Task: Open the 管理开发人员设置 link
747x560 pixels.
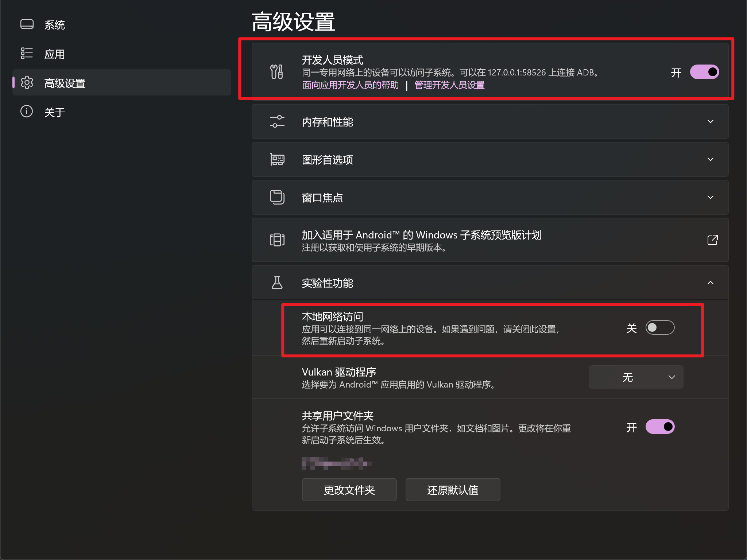Action: (449, 85)
